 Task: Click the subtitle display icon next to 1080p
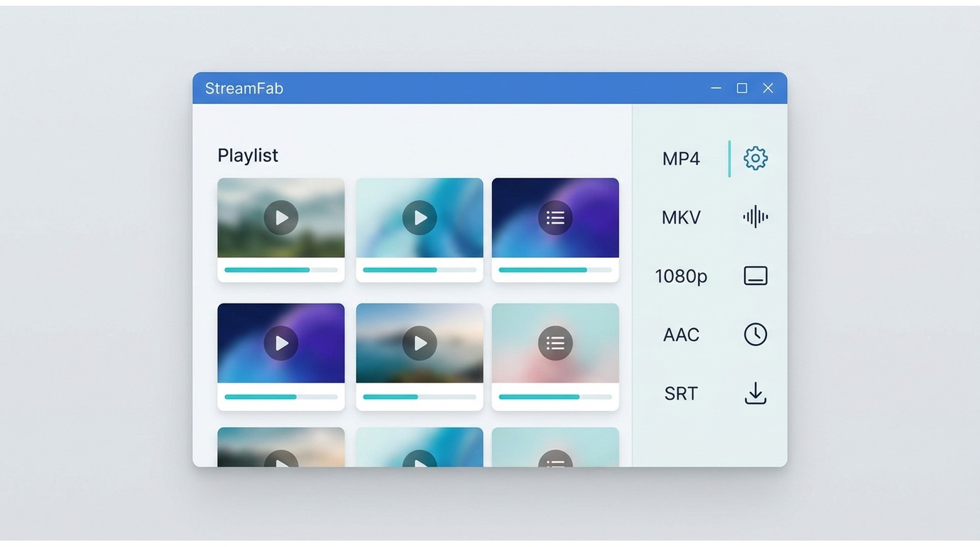click(x=755, y=276)
